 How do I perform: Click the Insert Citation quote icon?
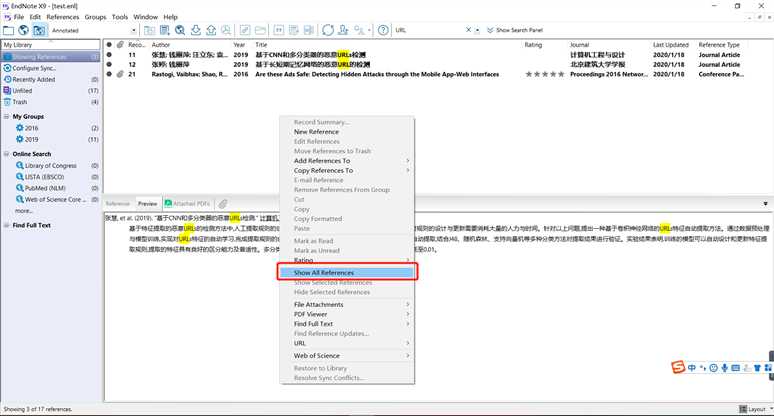[278, 31]
